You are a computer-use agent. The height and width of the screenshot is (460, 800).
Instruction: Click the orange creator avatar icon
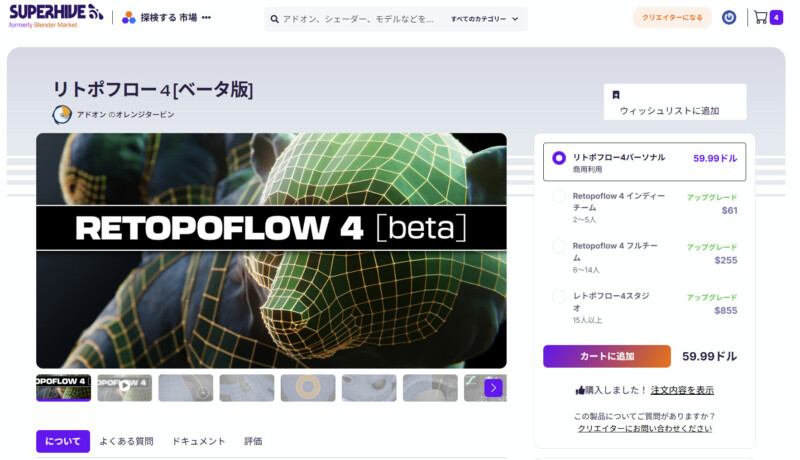62,114
